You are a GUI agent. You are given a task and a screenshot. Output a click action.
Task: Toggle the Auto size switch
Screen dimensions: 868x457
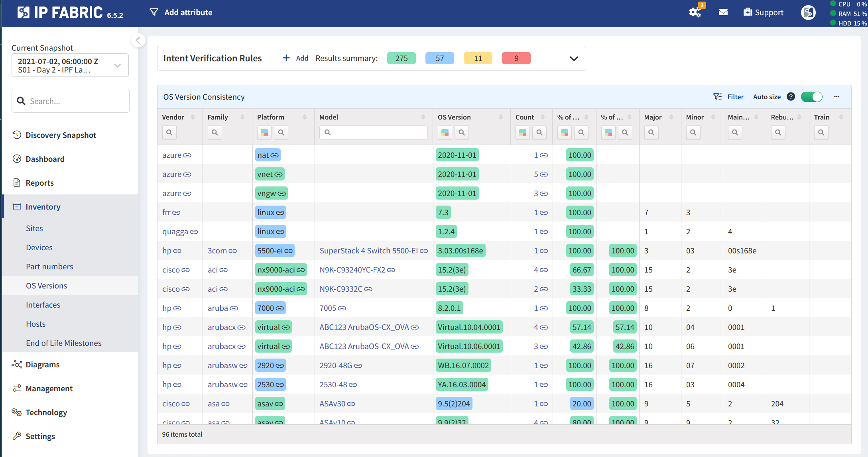pos(811,97)
